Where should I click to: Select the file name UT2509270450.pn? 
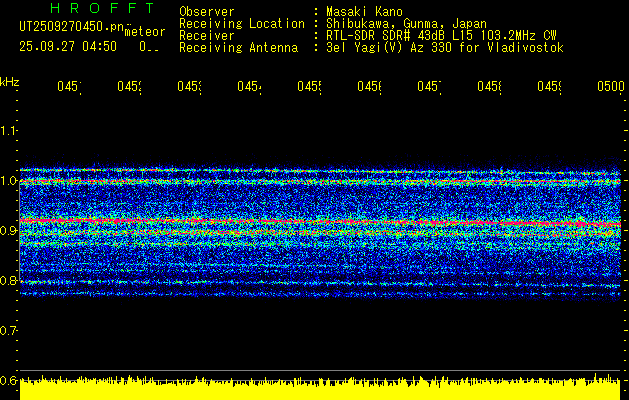(71, 27)
